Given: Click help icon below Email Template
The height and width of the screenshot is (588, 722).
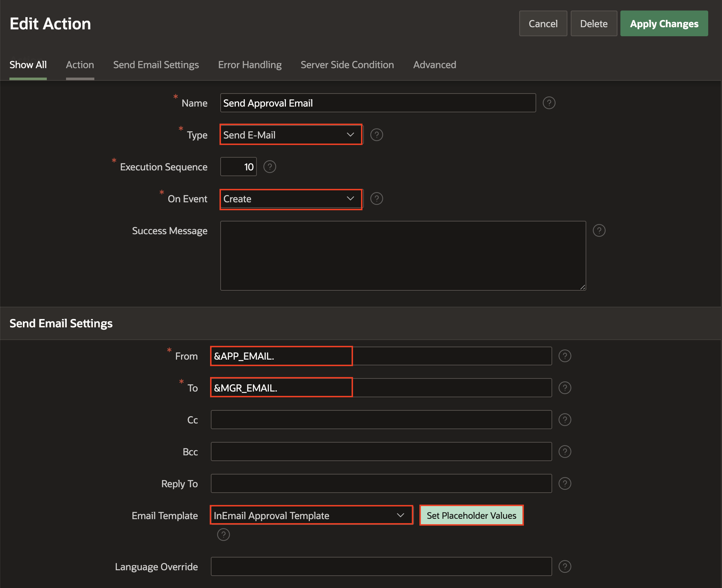Looking at the screenshot, I should pos(223,534).
